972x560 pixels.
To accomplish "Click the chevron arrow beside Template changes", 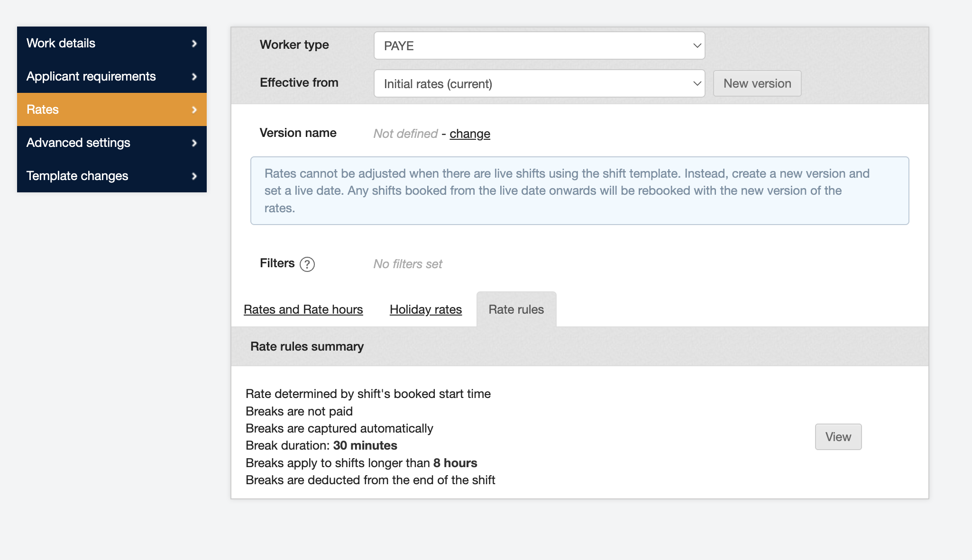I will (x=194, y=176).
